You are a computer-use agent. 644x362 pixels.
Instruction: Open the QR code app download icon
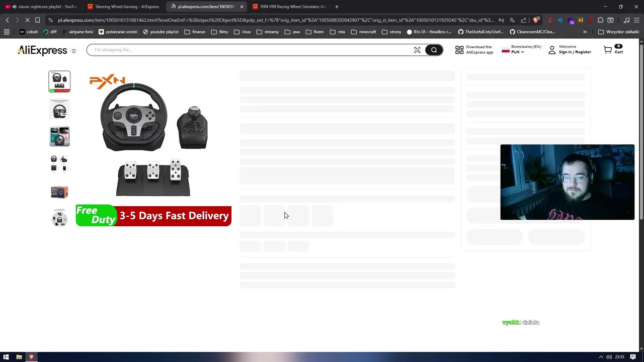[459, 50]
